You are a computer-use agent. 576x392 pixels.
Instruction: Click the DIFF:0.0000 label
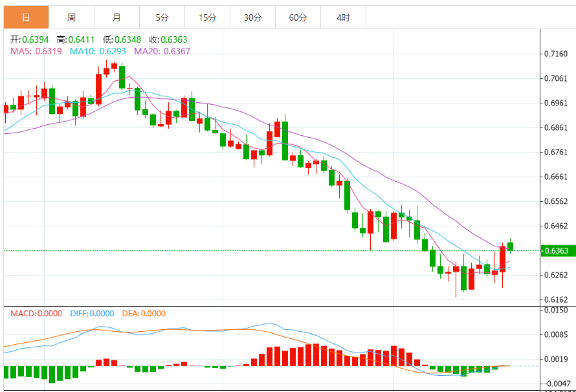tap(92, 314)
